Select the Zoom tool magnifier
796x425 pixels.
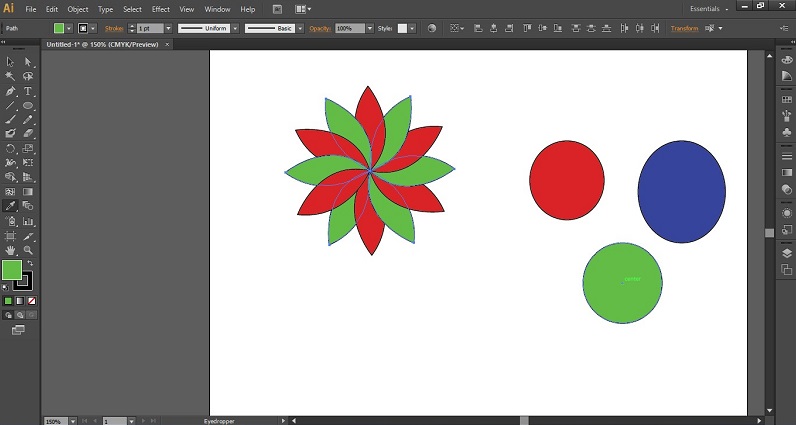(28, 250)
